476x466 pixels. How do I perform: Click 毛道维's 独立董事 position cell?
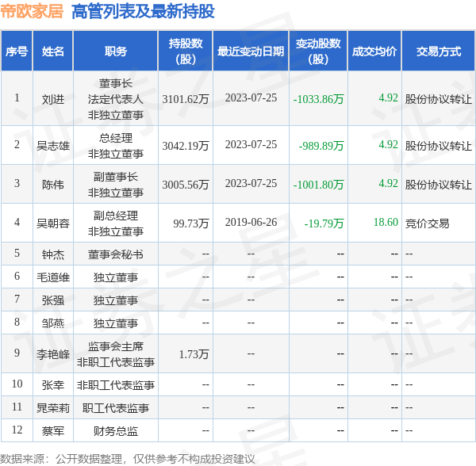tap(116, 277)
